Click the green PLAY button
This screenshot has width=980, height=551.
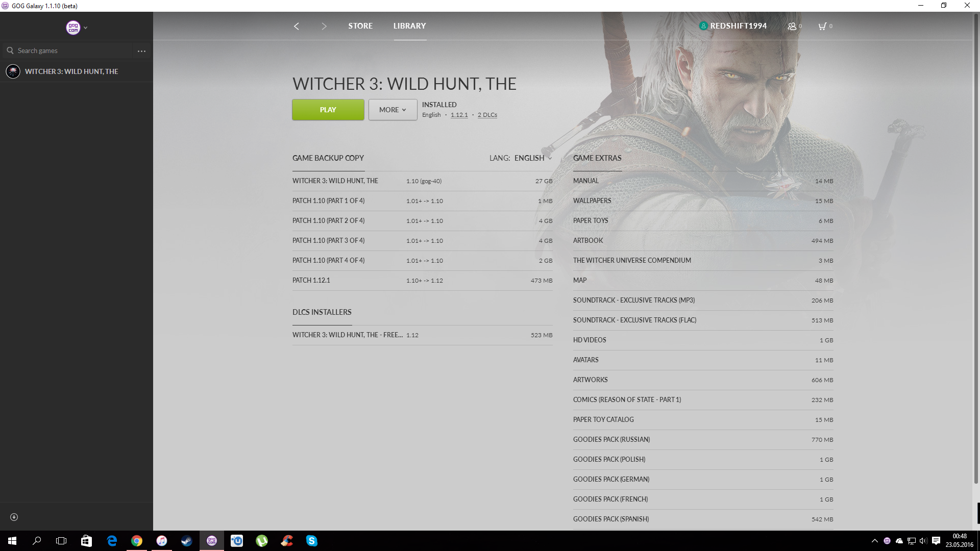(x=328, y=110)
